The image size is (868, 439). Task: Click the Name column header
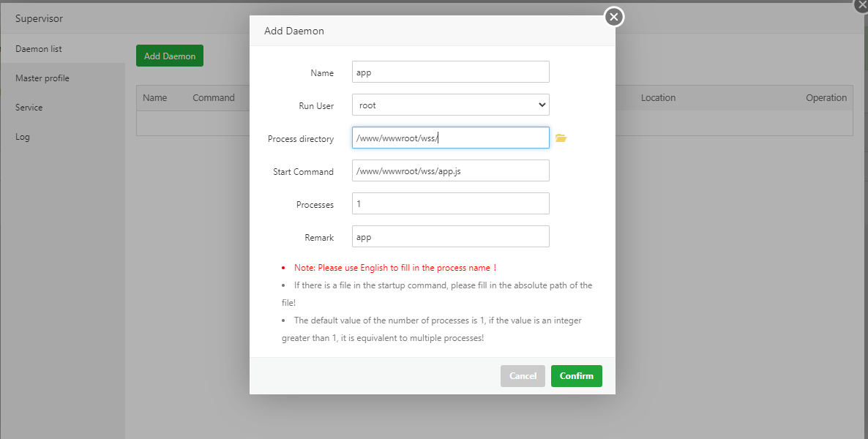[x=155, y=98]
